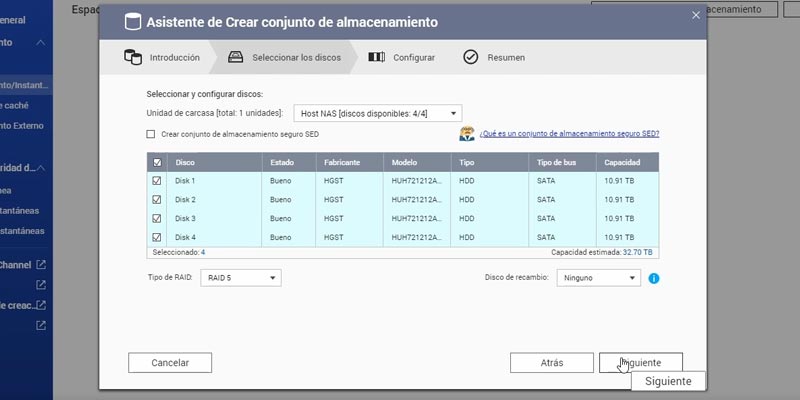Click the 'Seleccionado: 4' text

click(179, 252)
